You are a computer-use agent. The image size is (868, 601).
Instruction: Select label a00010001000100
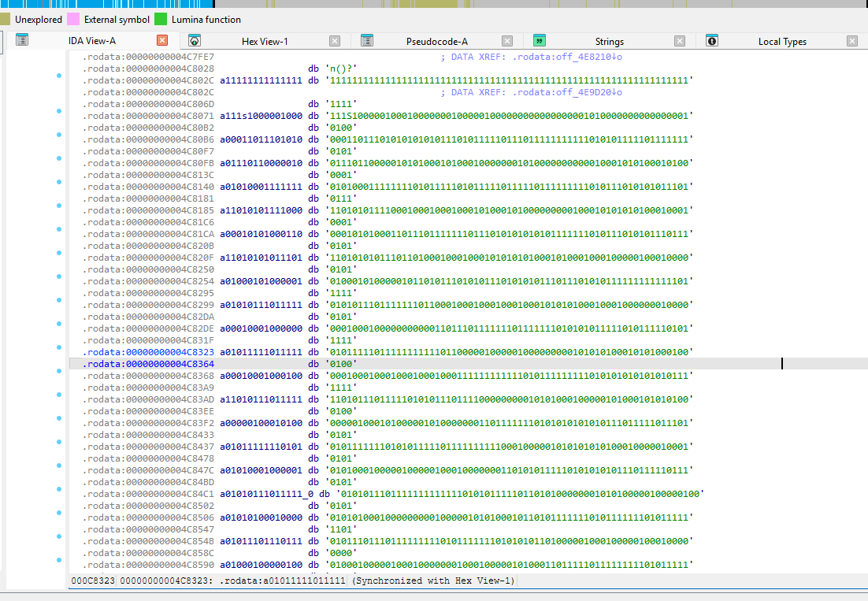(x=262, y=376)
